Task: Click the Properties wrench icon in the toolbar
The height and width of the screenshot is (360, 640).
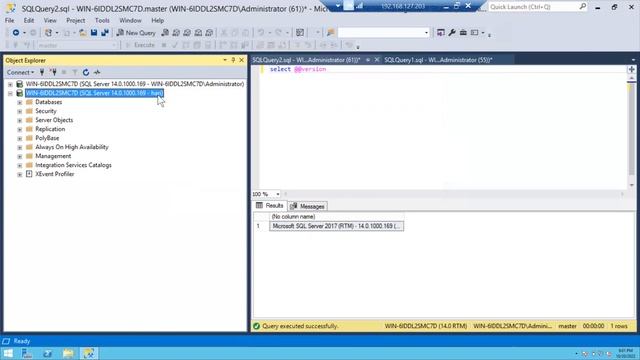Action: click(452, 33)
